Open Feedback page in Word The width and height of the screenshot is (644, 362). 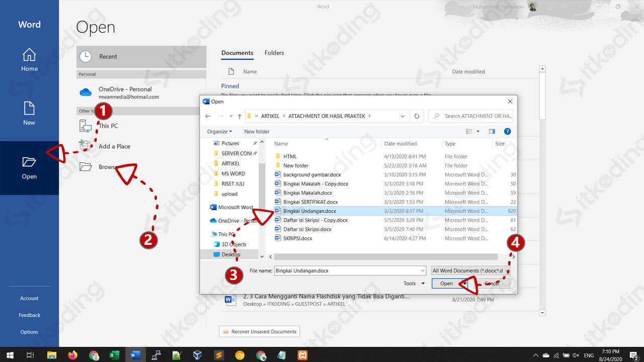(29, 315)
